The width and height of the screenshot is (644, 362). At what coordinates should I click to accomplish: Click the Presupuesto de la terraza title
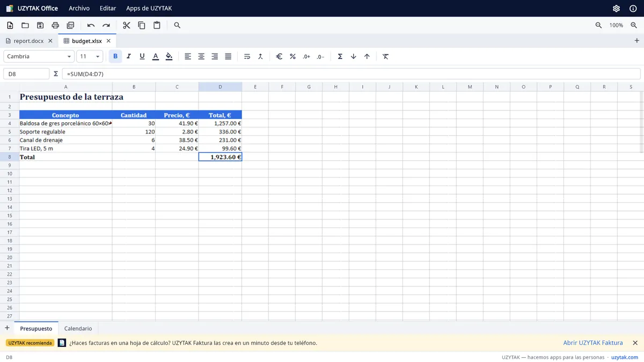pos(71,97)
